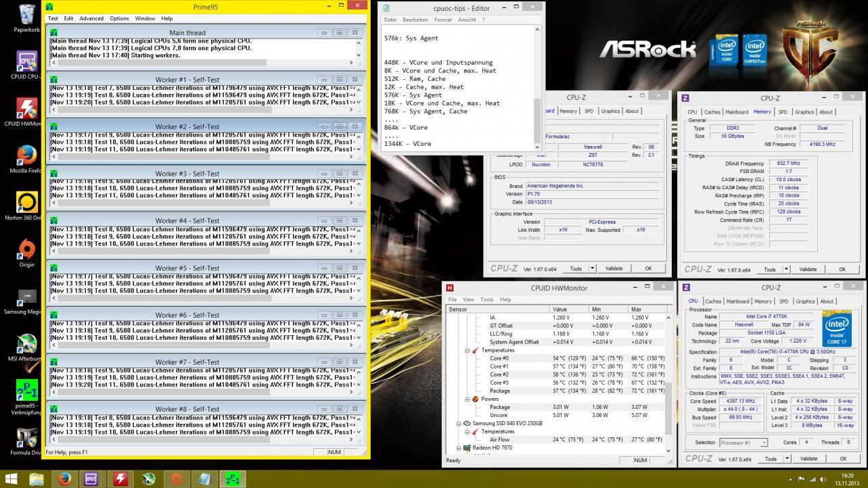Open Tools dropdown arrow in CPU-Z CPU window
Viewport: 868px width, 488px height.
(787, 458)
